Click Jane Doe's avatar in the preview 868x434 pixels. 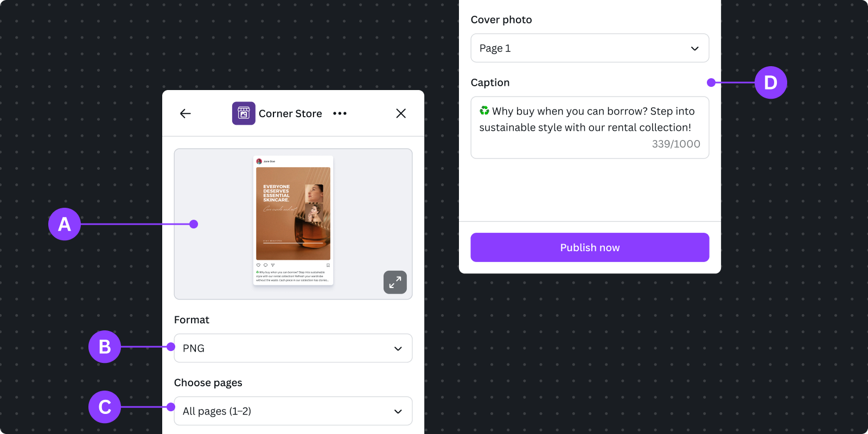pos(259,162)
